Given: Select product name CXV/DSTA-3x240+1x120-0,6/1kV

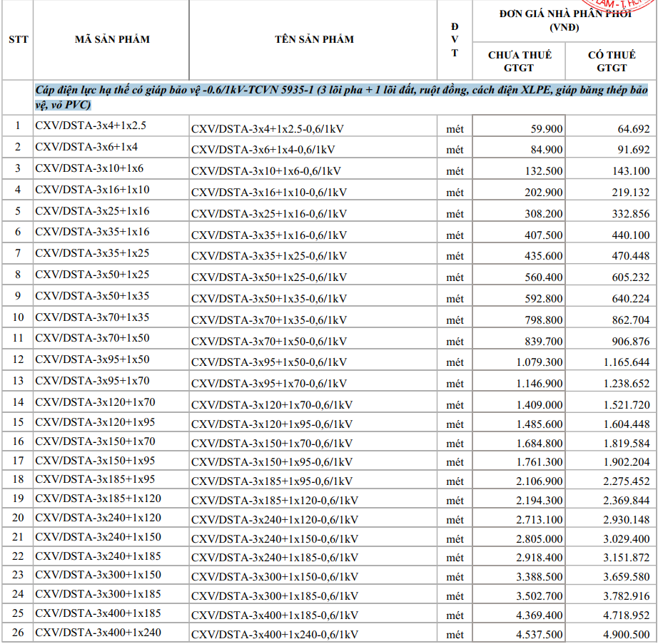Looking at the screenshot, I should click(x=274, y=518).
